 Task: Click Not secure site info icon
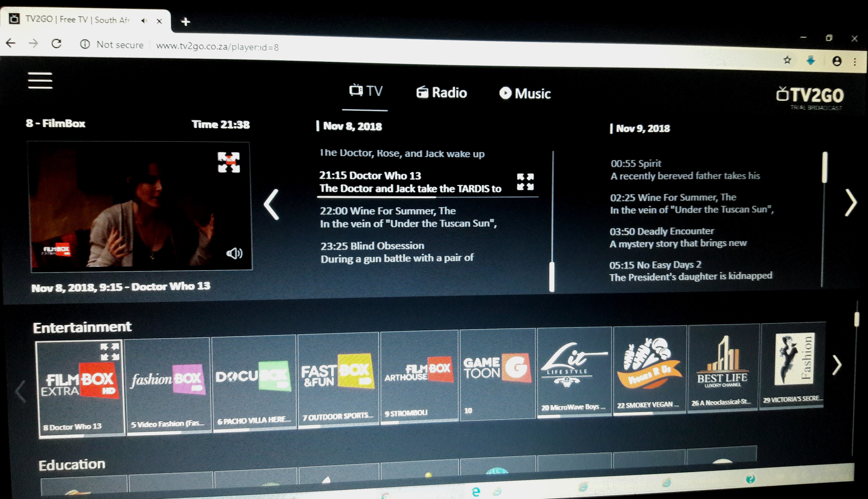pyautogui.click(x=85, y=44)
